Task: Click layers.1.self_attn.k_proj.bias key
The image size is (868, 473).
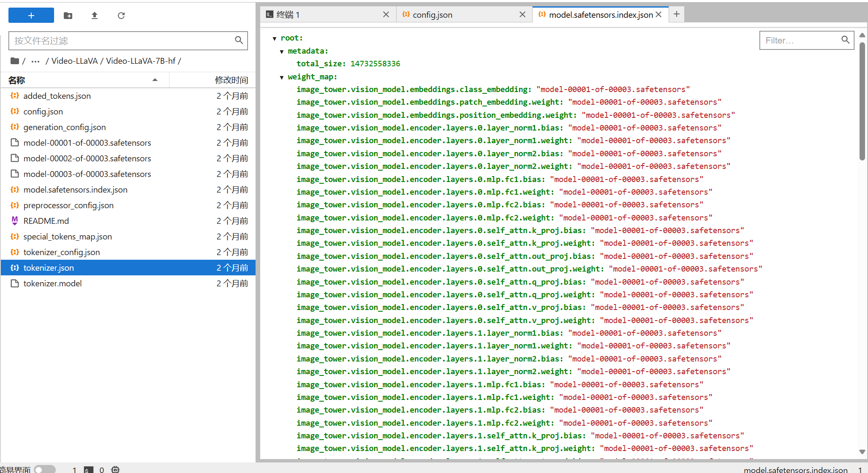Action: pos(441,436)
